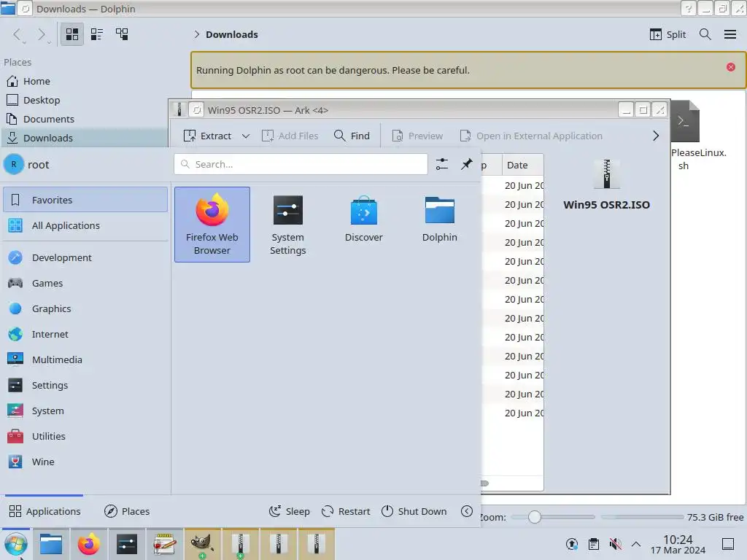The height and width of the screenshot is (560, 747).
Task: Select Favorites category
Action: pos(85,200)
